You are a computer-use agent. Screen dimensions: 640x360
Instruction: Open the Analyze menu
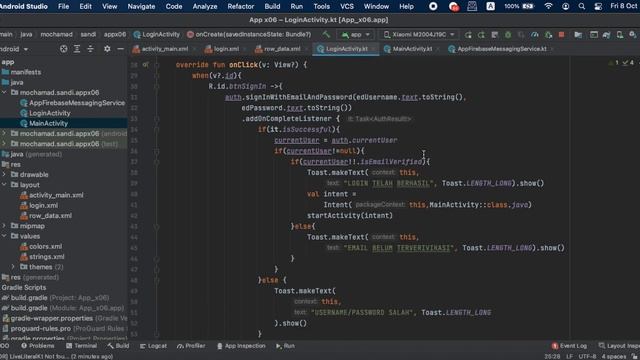pos(205,7)
